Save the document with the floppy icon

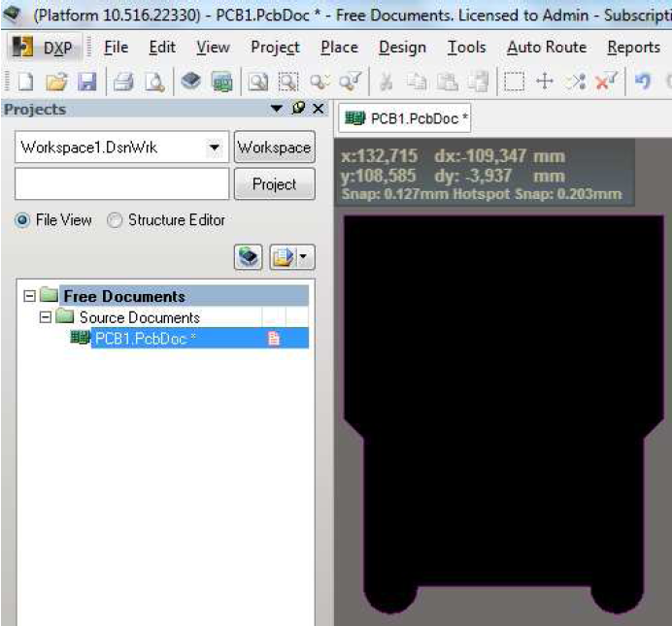pyautogui.click(x=87, y=82)
